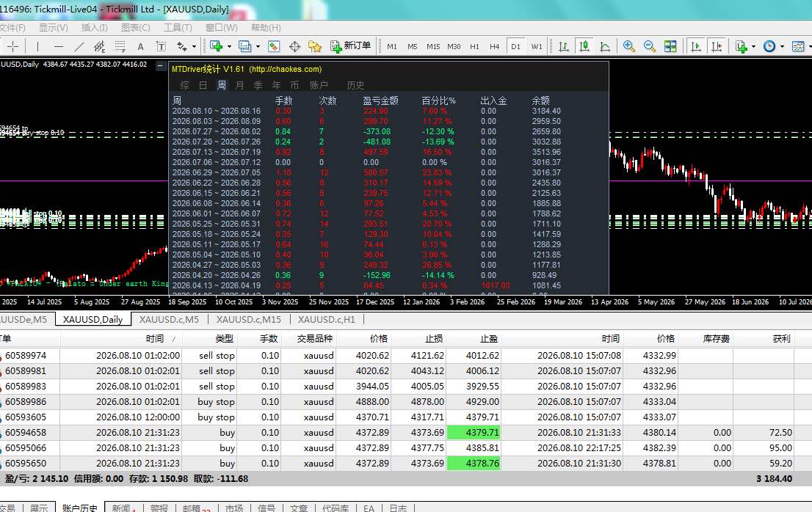Collapse the MTDriver statistics panel
The width and height of the screenshot is (812, 512).
(x=160, y=66)
